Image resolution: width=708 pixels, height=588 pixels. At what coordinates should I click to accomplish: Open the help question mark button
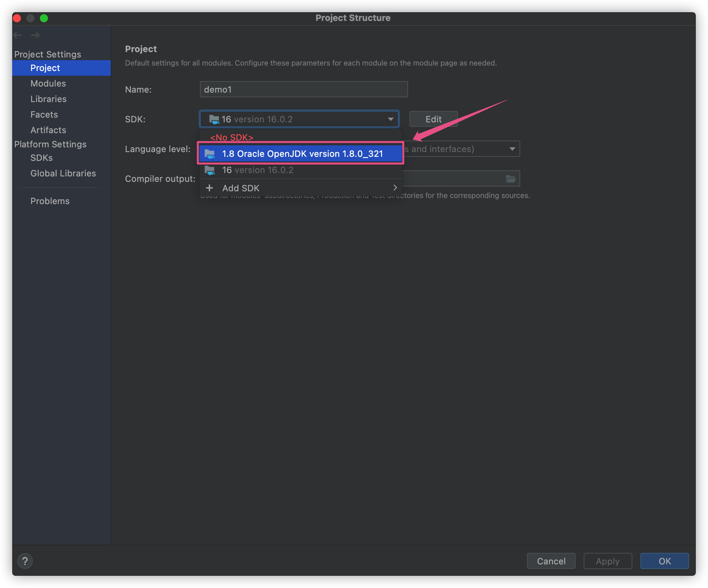point(25,561)
